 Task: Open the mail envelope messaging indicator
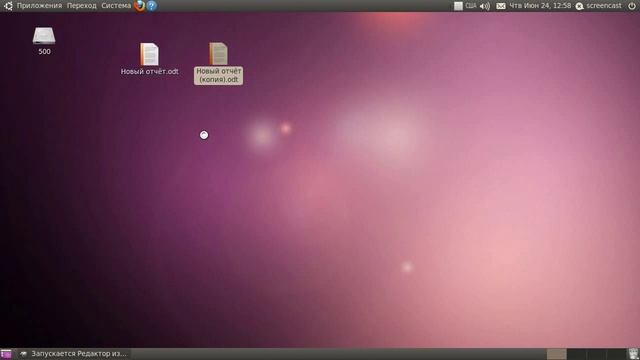[x=501, y=6]
